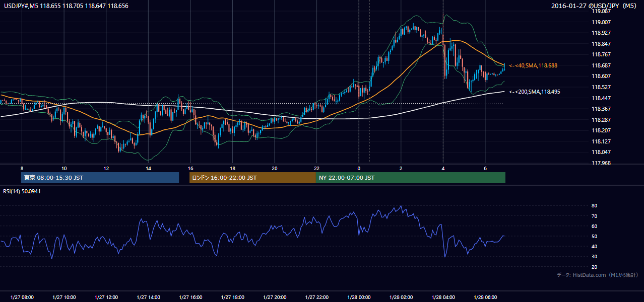Click hour label 12 under the price chart

coord(106,168)
